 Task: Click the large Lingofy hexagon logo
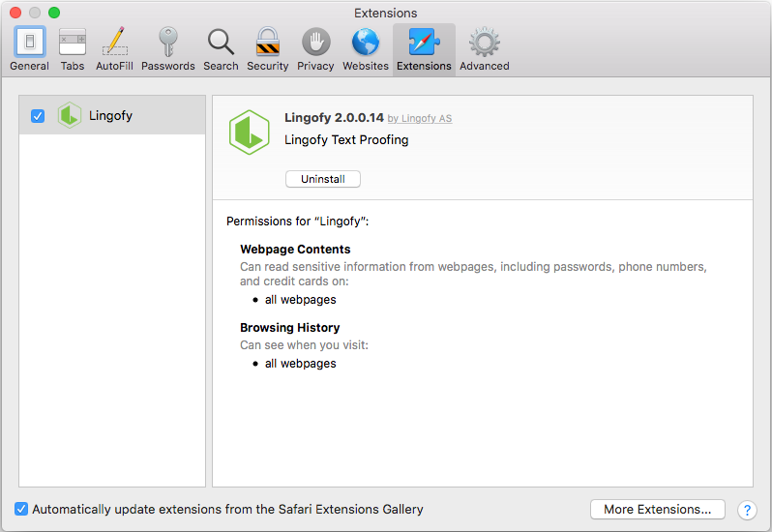click(x=250, y=133)
